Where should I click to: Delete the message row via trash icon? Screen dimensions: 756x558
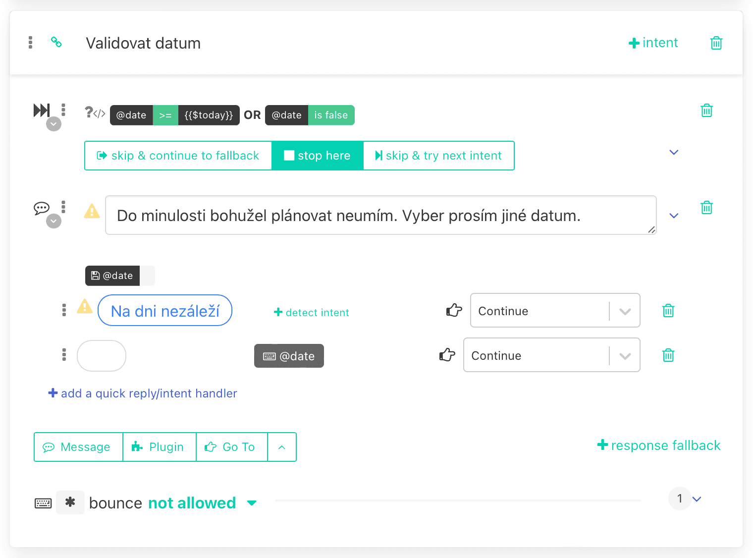pyautogui.click(x=707, y=208)
